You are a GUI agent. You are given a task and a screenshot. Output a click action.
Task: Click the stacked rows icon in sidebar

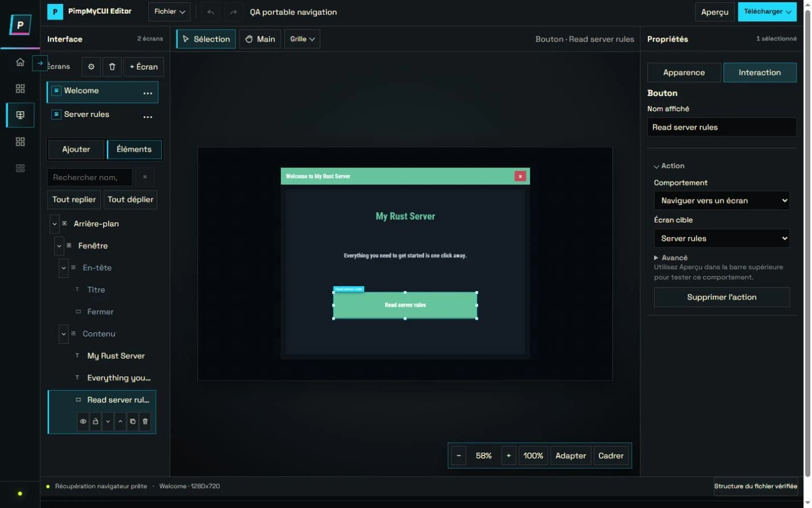pos(20,168)
